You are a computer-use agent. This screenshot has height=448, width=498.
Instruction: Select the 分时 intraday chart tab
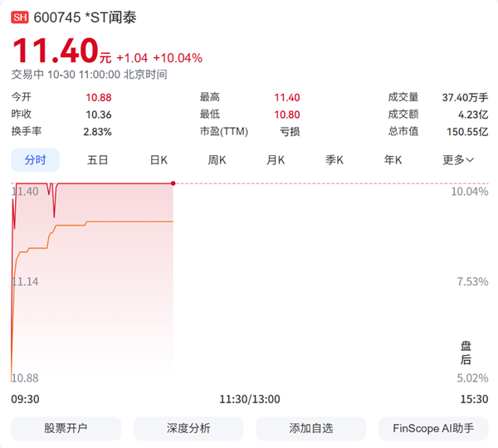point(35,160)
